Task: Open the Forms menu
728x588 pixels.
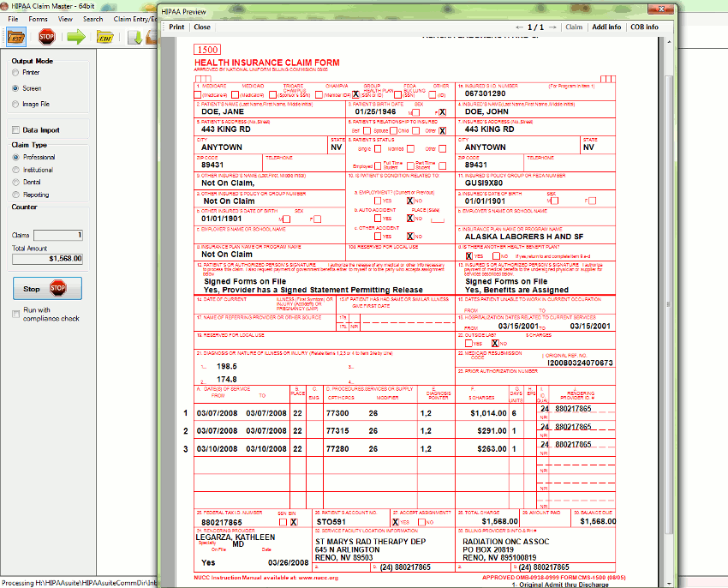Action: [38, 19]
